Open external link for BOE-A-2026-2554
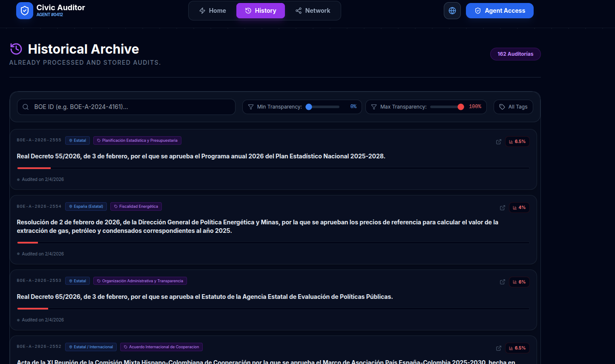The image size is (615, 364). click(x=503, y=208)
